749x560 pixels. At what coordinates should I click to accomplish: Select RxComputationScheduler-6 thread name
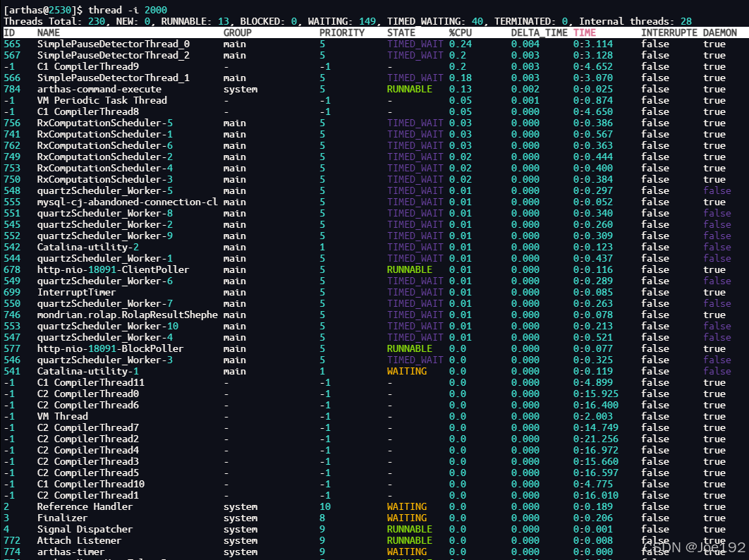(105, 146)
